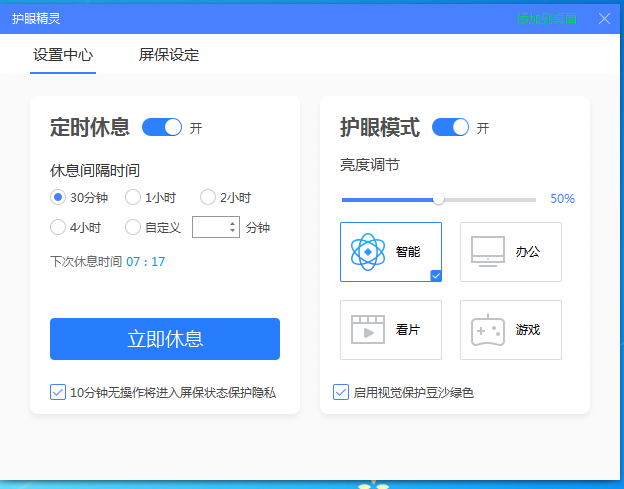The height and width of the screenshot is (489, 624).
Task: Click the 07 : 17 next rest time
Action: tap(145, 261)
